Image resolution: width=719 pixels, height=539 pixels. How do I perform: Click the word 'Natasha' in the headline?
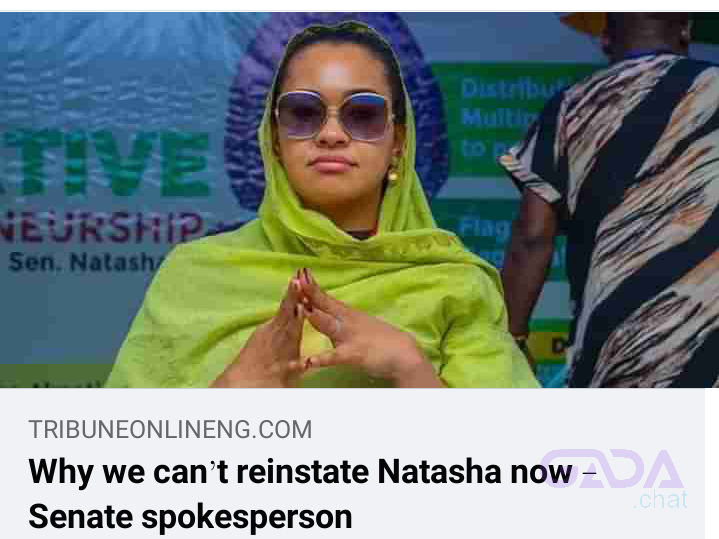439,472
